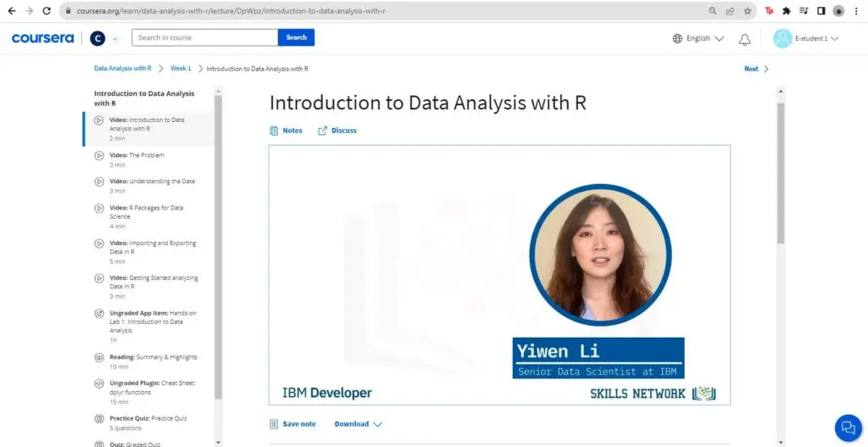Click quiz icon beside Practice Quiz
This screenshot has width=868, height=447.
tap(99, 419)
